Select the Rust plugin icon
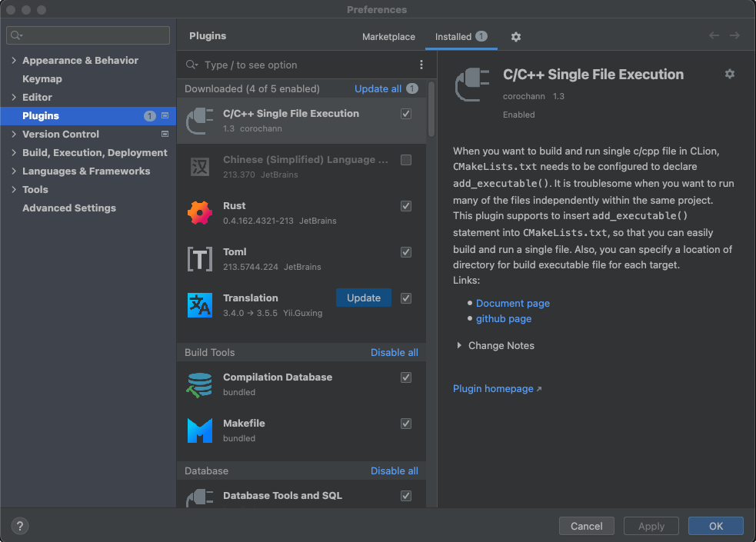 click(200, 212)
